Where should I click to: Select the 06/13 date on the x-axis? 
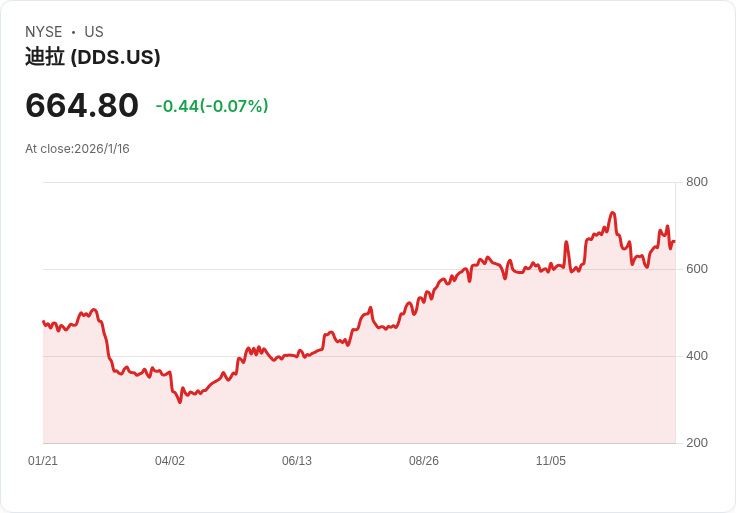(x=297, y=461)
